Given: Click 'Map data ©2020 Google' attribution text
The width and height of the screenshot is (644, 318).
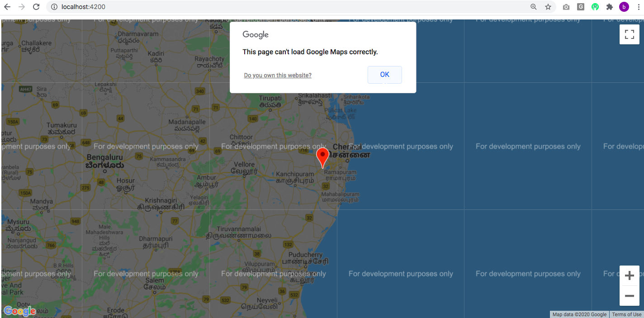Looking at the screenshot, I should 580,314.
